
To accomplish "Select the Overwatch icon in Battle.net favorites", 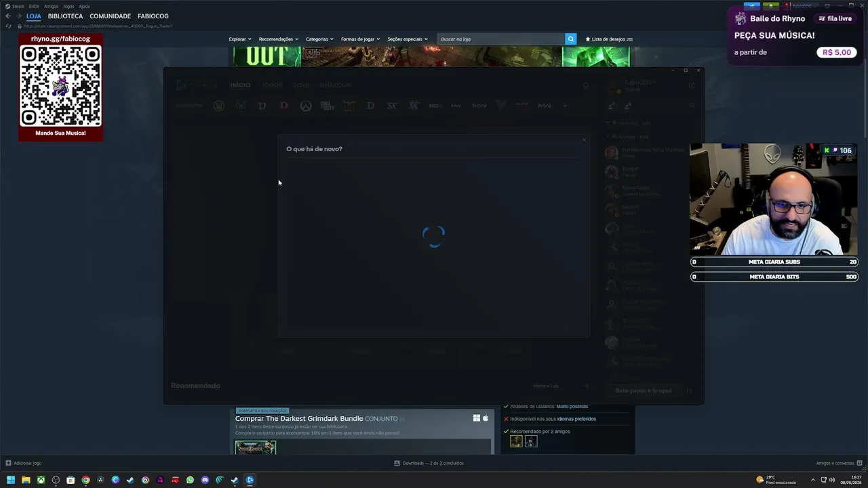I will point(306,106).
